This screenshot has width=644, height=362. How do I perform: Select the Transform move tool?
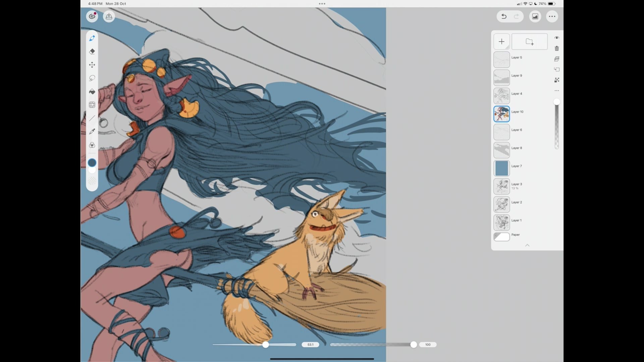coord(92,65)
